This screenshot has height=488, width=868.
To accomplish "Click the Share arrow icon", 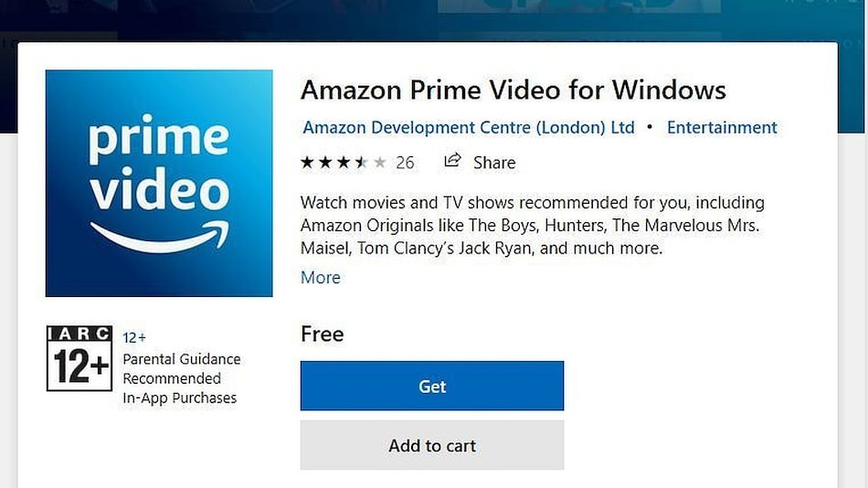I will coord(452,161).
